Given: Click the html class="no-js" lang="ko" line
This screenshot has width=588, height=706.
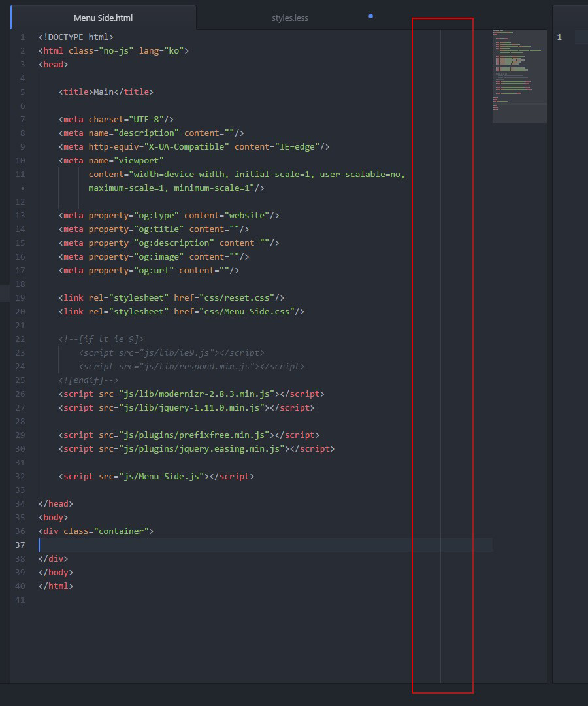Looking at the screenshot, I should [x=114, y=51].
